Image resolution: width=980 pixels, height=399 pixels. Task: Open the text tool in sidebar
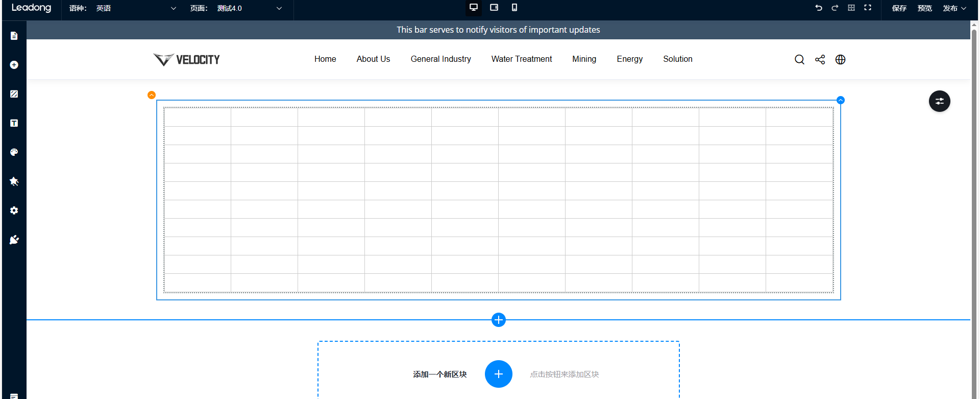pyautogui.click(x=14, y=123)
